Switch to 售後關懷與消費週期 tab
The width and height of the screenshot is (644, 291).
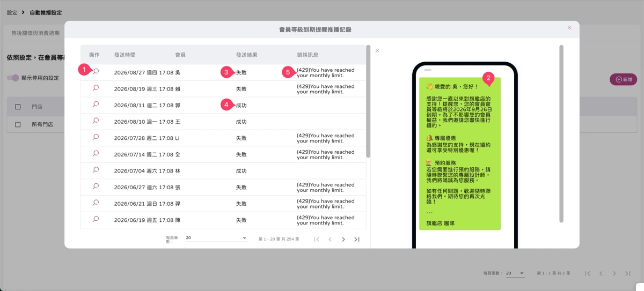pyautogui.click(x=35, y=33)
